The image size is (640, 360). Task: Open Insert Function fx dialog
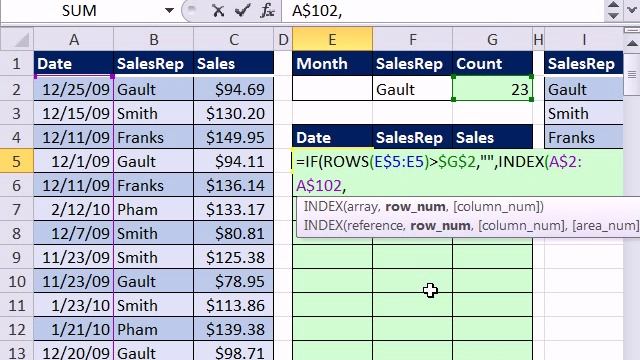pyautogui.click(x=267, y=11)
